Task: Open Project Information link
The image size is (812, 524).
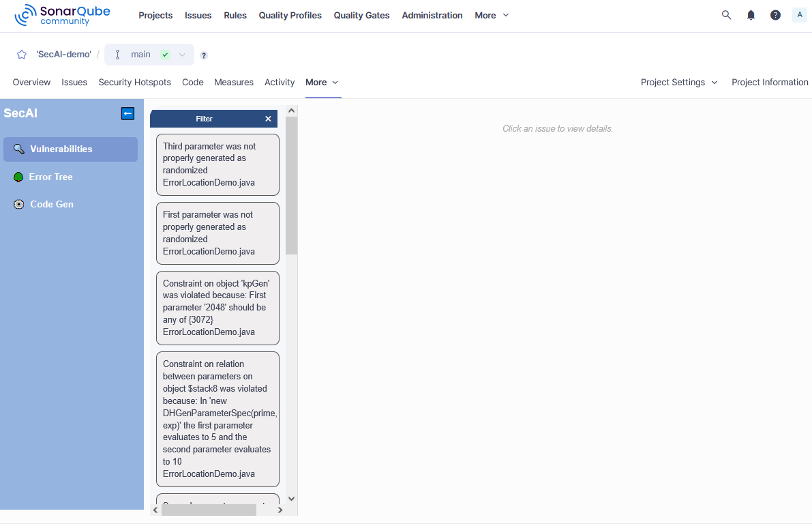Action: (x=770, y=83)
